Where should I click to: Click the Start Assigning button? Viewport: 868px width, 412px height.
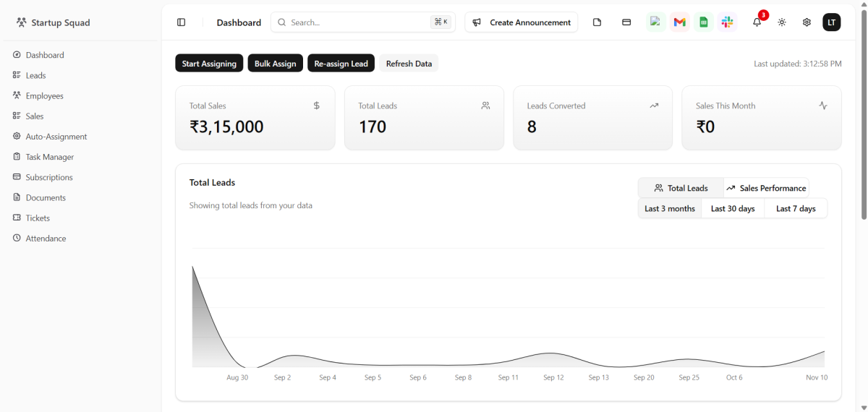click(x=209, y=64)
